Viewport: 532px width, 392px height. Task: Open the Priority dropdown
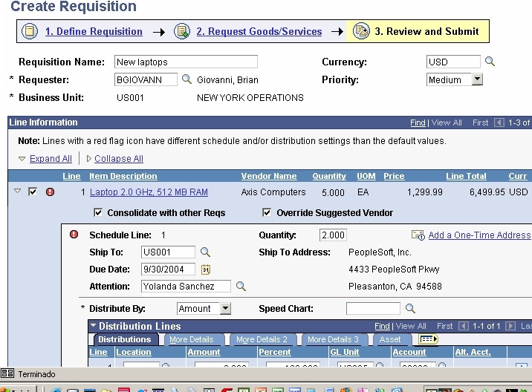click(x=477, y=79)
